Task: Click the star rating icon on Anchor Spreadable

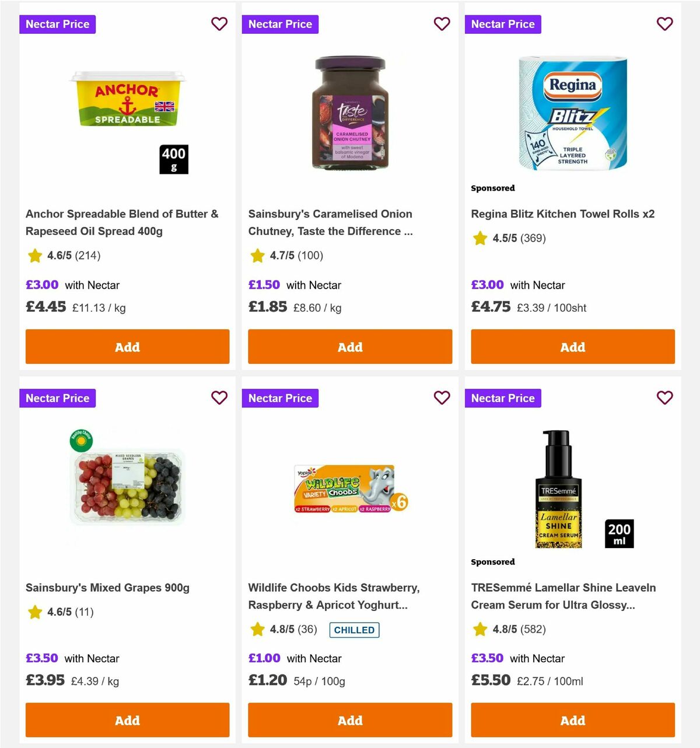Action: [x=34, y=255]
